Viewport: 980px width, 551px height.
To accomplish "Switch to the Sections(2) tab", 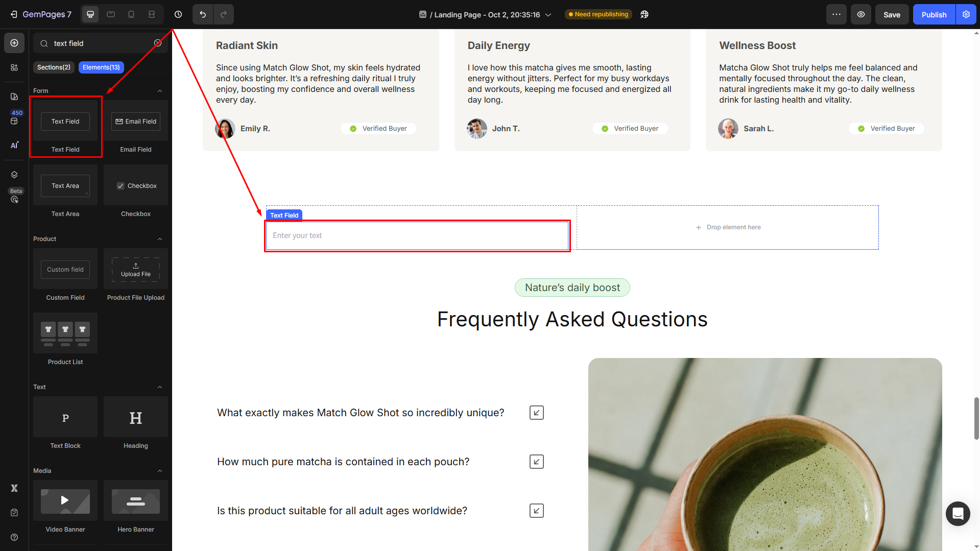I will (x=54, y=67).
